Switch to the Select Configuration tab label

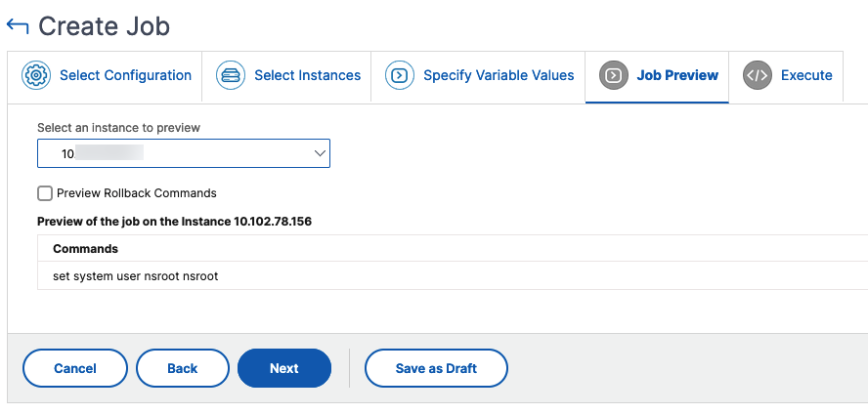[126, 75]
